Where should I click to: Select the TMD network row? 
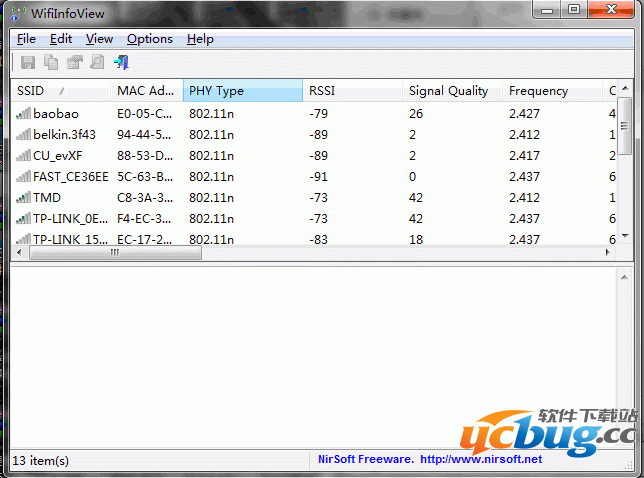coord(315,197)
